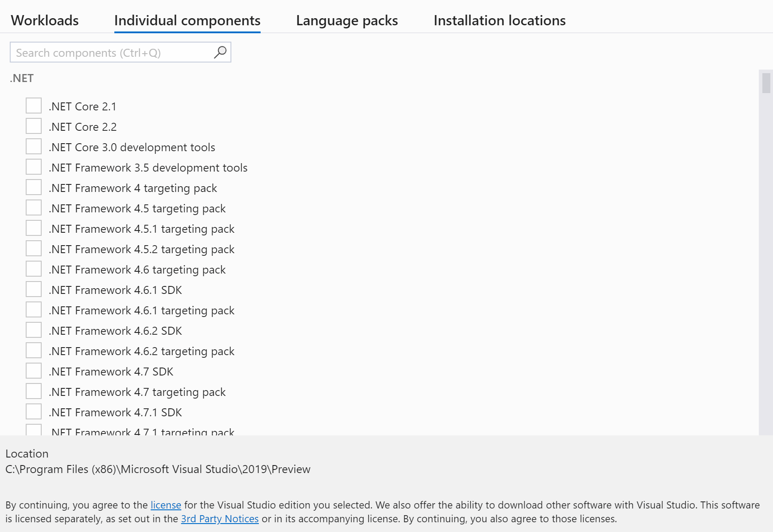The height and width of the screenshot is (532, 773).
Task: Enable .NET Core 2.1 component
Action: click(33, 106)
